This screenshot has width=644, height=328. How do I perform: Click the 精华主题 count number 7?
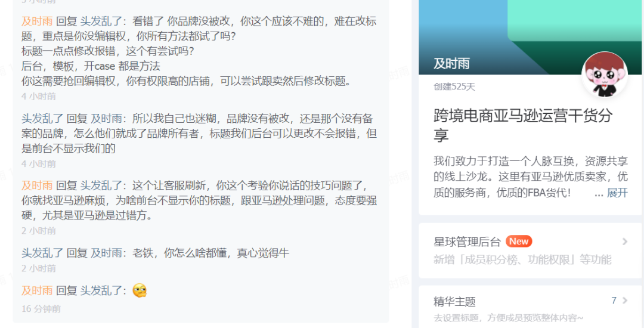(614, 301)
